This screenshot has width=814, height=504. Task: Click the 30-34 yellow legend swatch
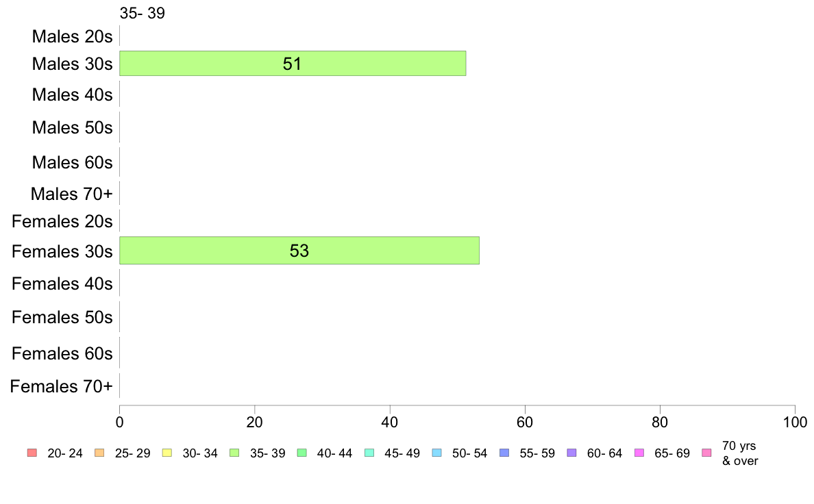167,453
